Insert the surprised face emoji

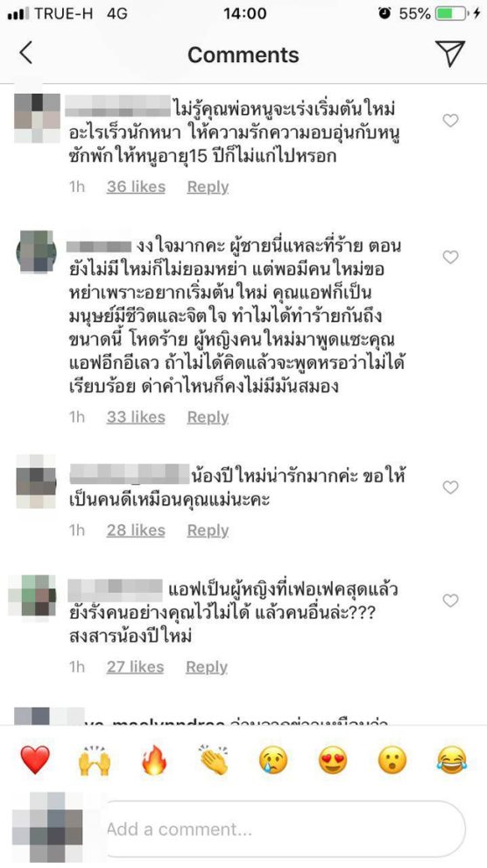[392, 760]
